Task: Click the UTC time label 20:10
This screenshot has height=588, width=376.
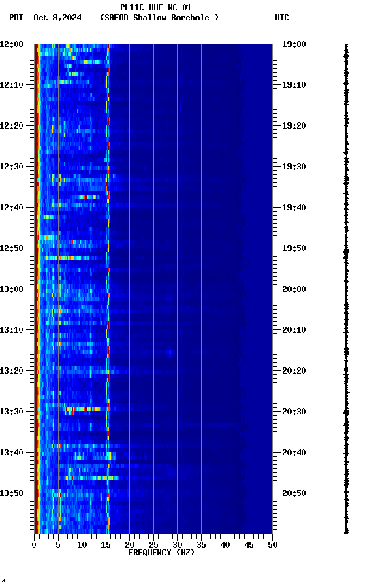Action: tap(294, 330)
